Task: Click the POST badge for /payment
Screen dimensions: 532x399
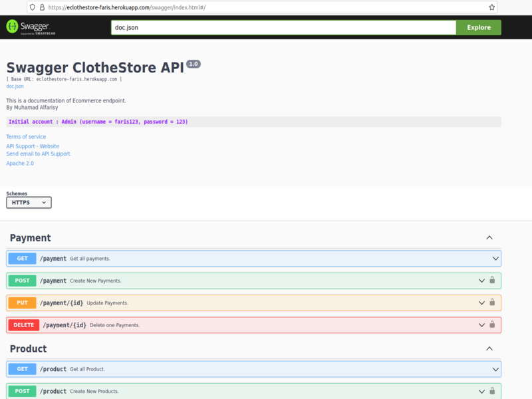Action: [x=22, y=281]
